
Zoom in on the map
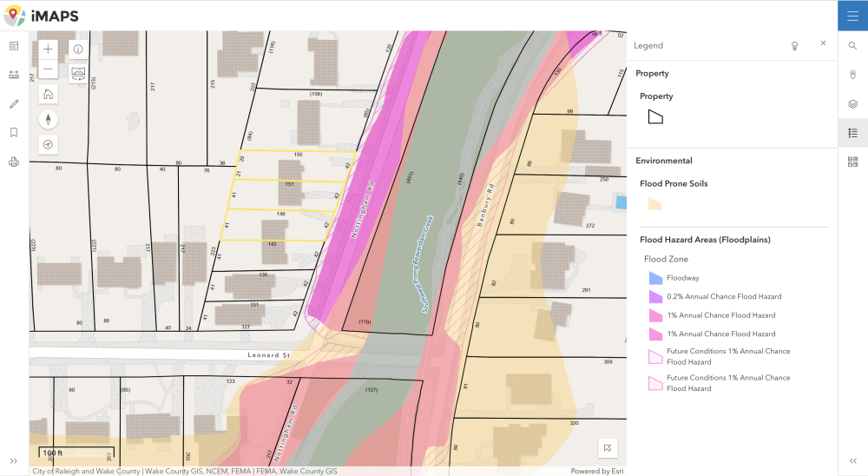(x=48, y=50)
